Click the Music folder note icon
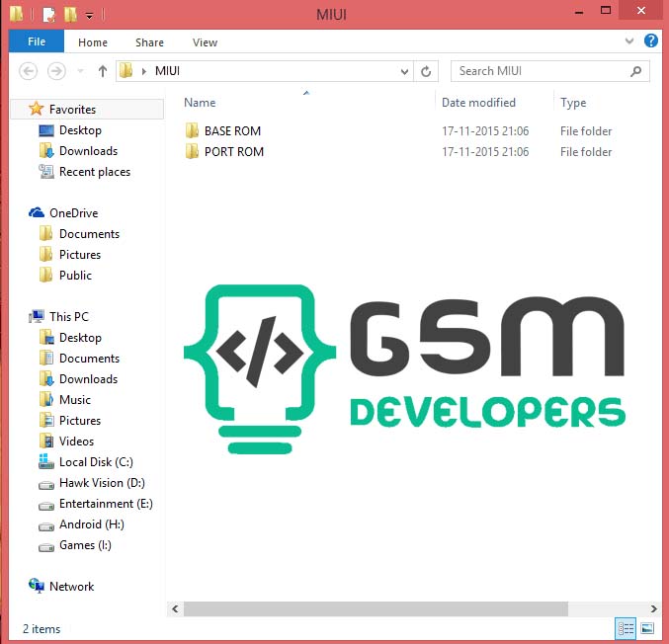Viewport: 669px width, 644px height. [x=46, y=400]
